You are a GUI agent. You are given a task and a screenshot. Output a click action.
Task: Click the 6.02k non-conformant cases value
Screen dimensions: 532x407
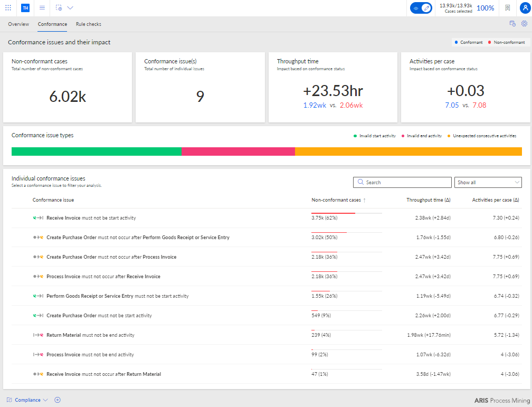coord(68,97)
